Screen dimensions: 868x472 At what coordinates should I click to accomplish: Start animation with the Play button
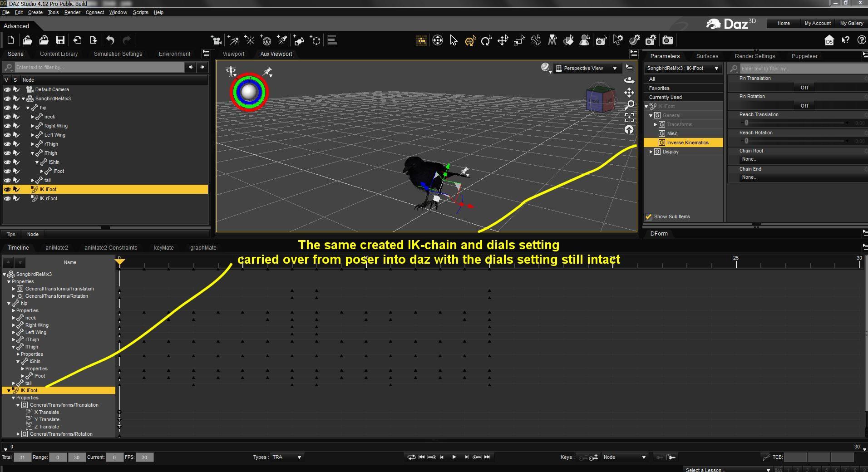(x=454, y=457)
